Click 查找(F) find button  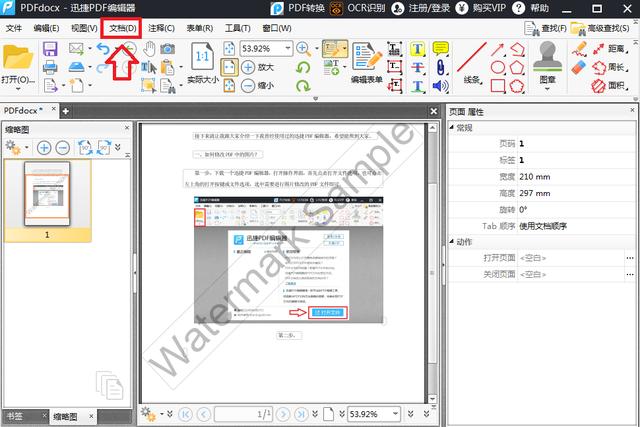545,28
